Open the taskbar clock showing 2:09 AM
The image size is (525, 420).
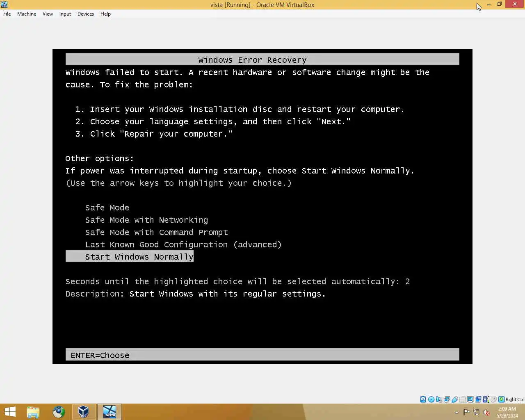(507, 412)
